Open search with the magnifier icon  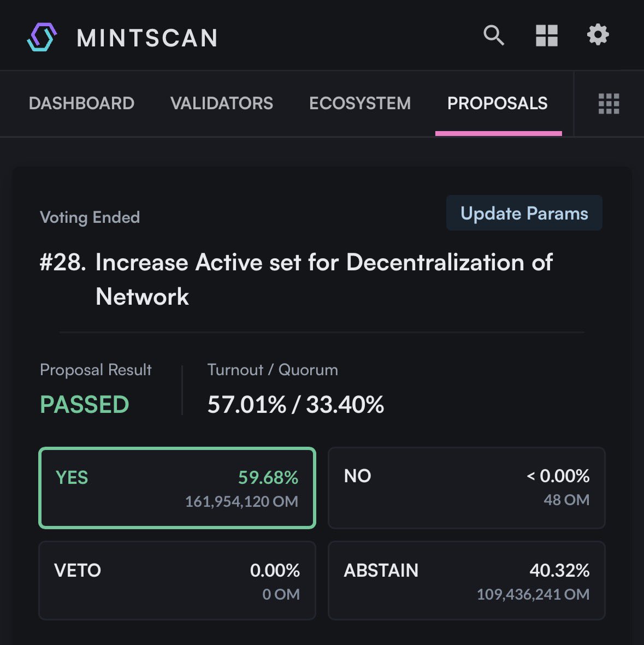[x=494, y=35]
